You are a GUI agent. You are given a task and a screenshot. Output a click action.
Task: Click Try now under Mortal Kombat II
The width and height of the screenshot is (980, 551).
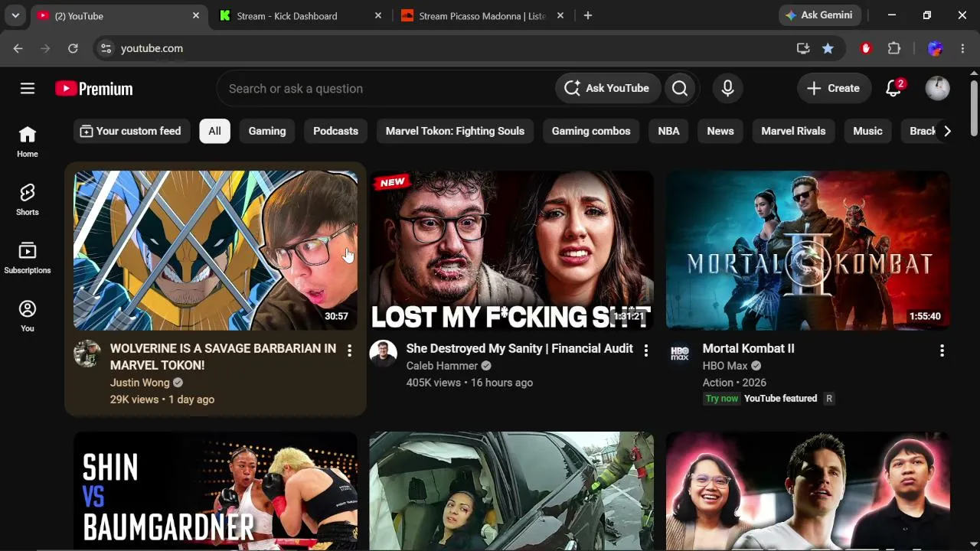tap(722, 399)
